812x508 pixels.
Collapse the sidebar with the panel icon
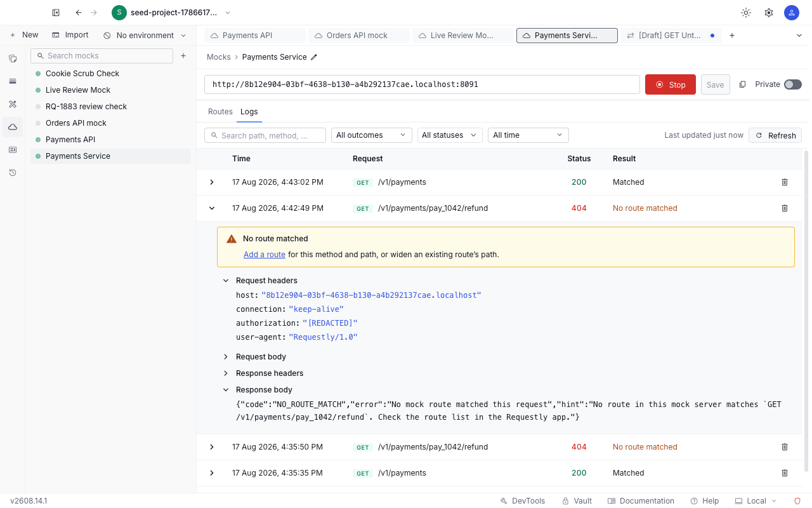click(x=56, y=13)
